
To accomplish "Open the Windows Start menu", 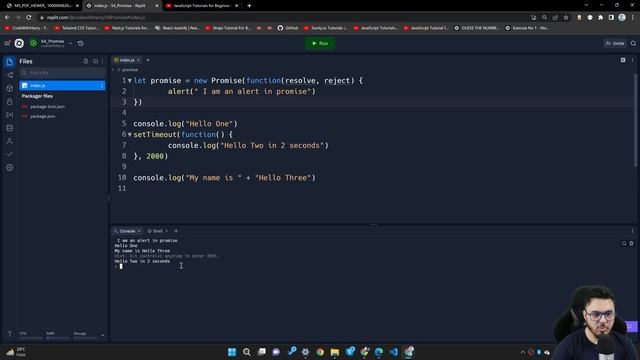I will tap(232, 352).
